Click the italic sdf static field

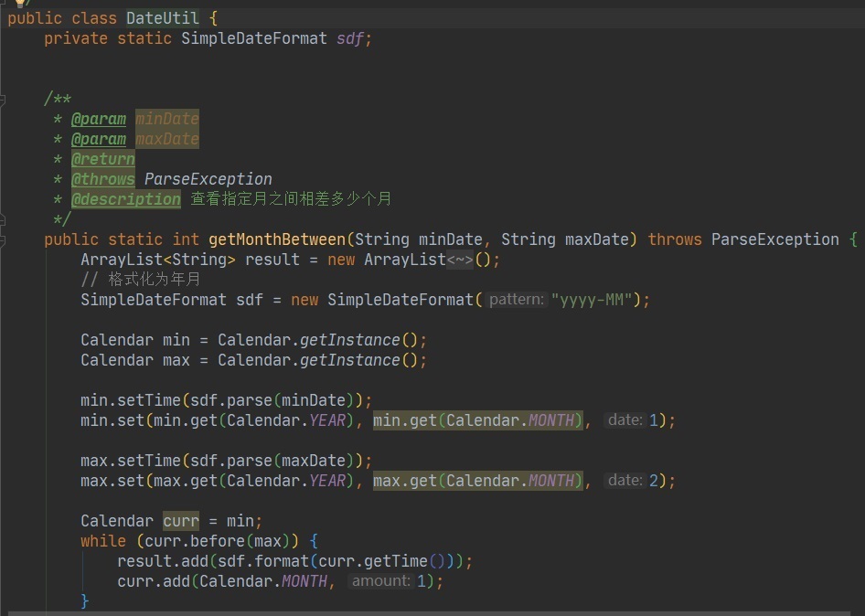[x=350, y=38]
